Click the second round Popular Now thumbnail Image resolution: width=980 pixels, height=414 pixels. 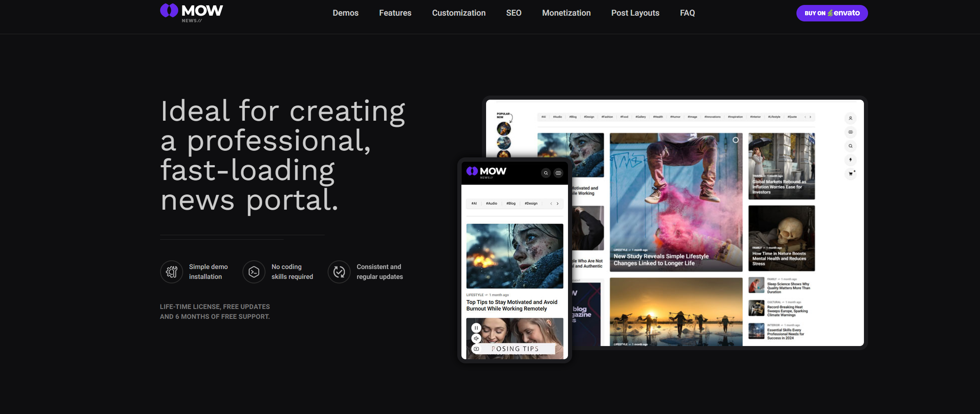point(504,143)
